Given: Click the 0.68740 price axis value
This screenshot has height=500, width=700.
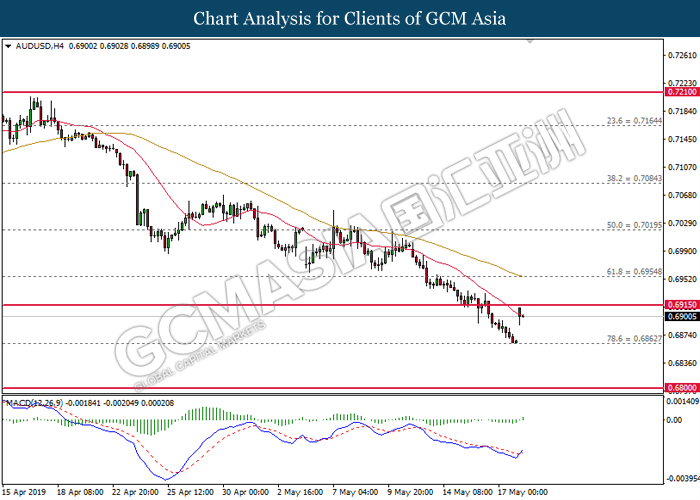Looking at the screenshot, I should pyautogui.click(x=682, y=335).
